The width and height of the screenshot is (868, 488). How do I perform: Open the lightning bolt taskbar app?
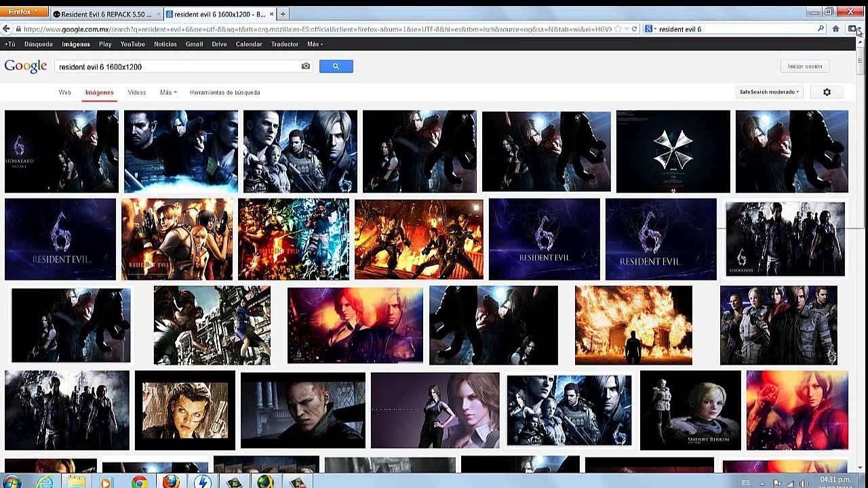[202, 482]
